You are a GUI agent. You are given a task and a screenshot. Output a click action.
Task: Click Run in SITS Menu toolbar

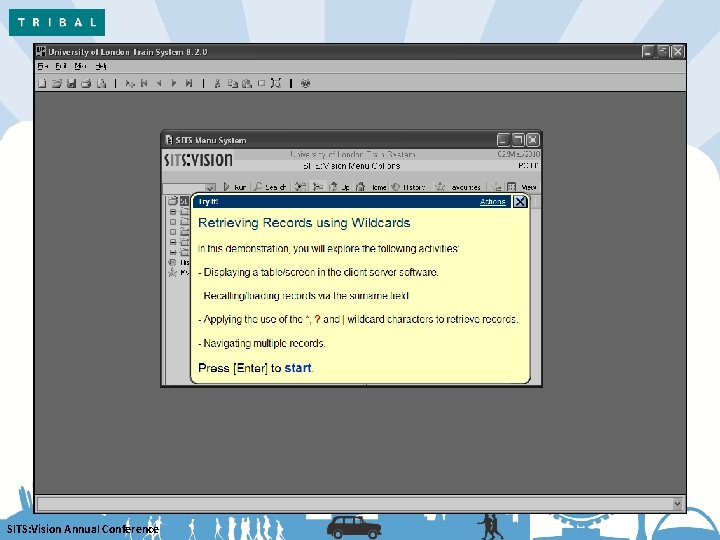coord(235,187)
